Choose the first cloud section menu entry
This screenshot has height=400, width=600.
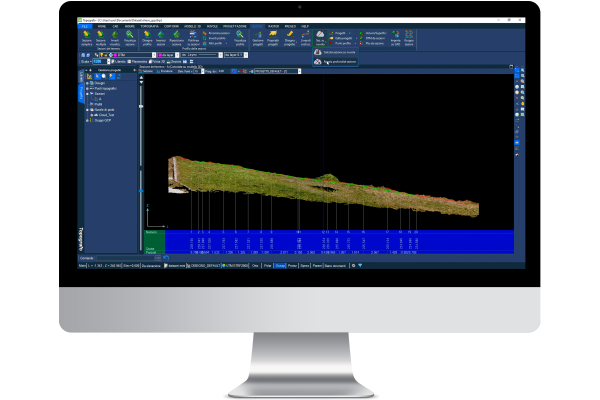pos(336,52)
